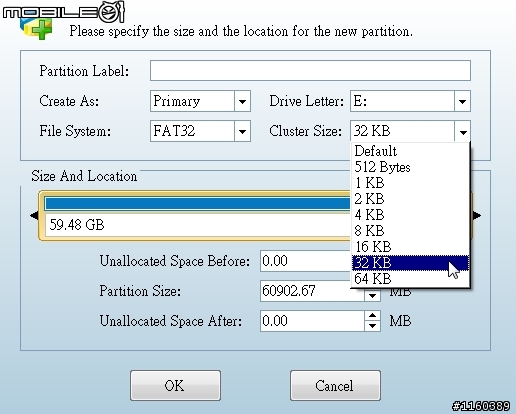Click the Cancel button
This screenshot has height=414, width=516.
click(x=335, y=385)
